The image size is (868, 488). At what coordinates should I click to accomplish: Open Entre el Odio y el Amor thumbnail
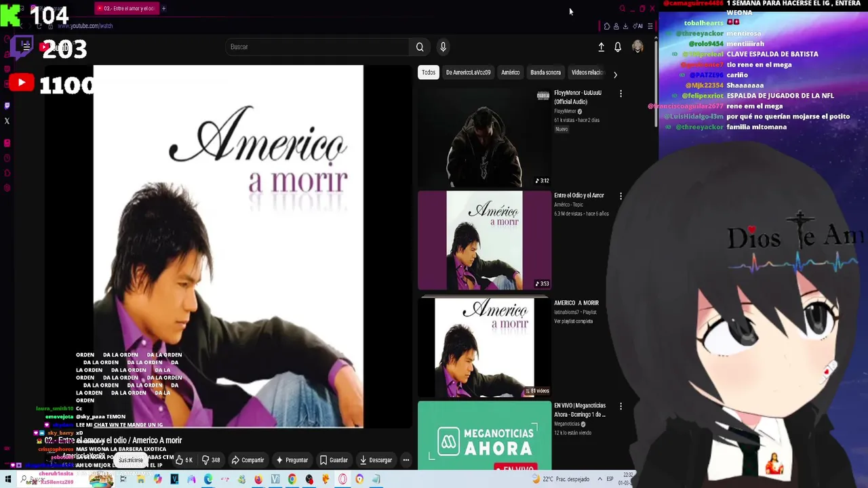[x=484, y=240]
